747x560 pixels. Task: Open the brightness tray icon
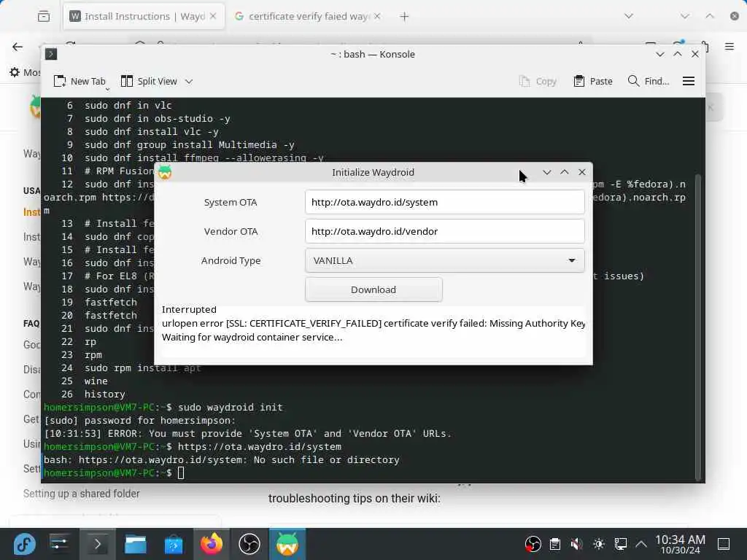(599, 544)
